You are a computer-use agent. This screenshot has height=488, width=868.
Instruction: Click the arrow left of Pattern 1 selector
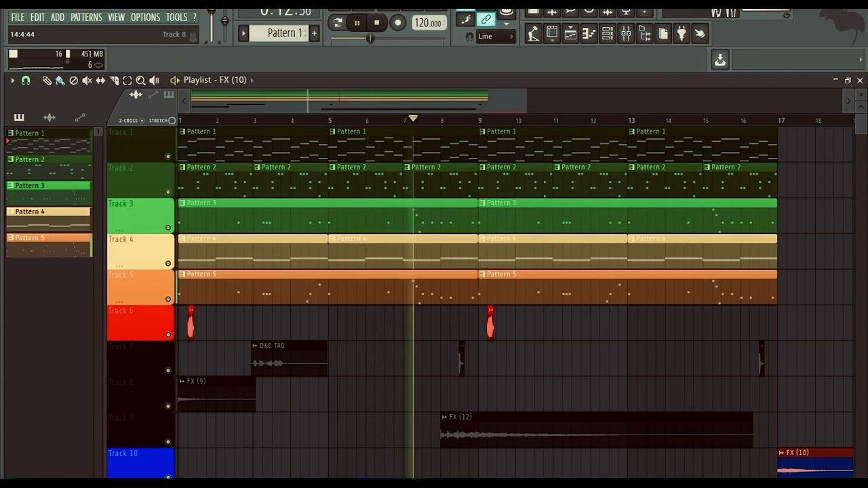(243, 33)
